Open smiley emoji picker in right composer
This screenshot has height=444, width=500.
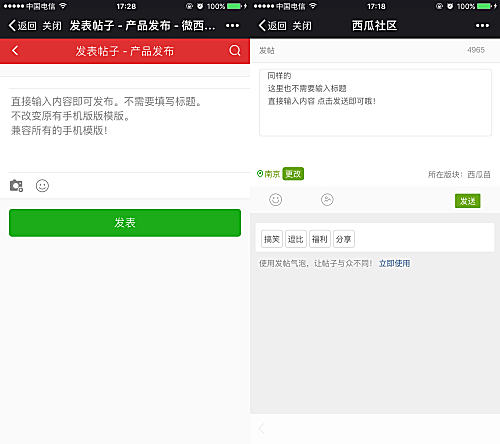pyautogui.click(x=275, y=200)
